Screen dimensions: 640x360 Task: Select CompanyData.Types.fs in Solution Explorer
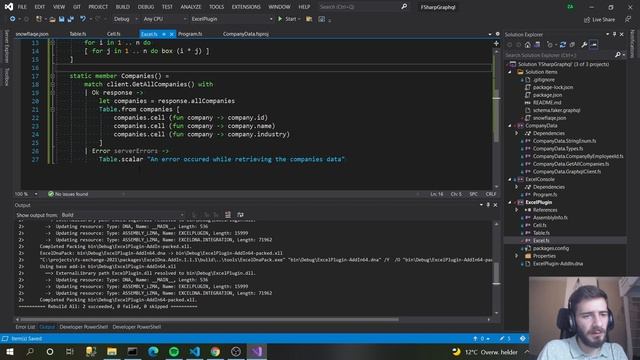pyautogui.click(x=558, y=149)
